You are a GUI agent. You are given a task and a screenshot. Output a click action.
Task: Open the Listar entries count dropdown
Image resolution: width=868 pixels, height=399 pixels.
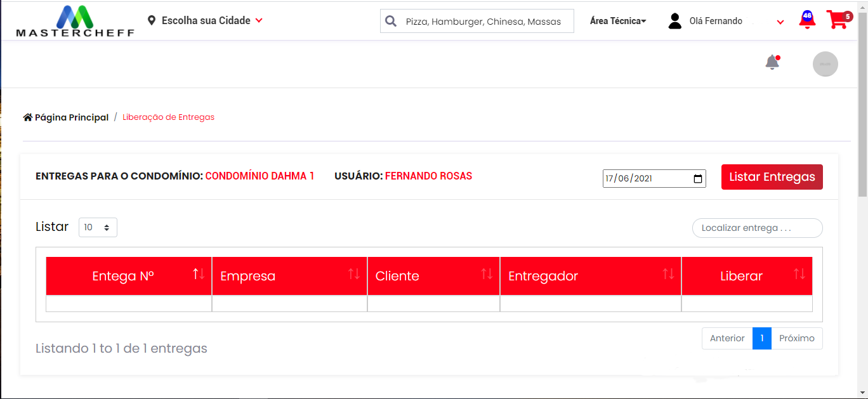98,227
